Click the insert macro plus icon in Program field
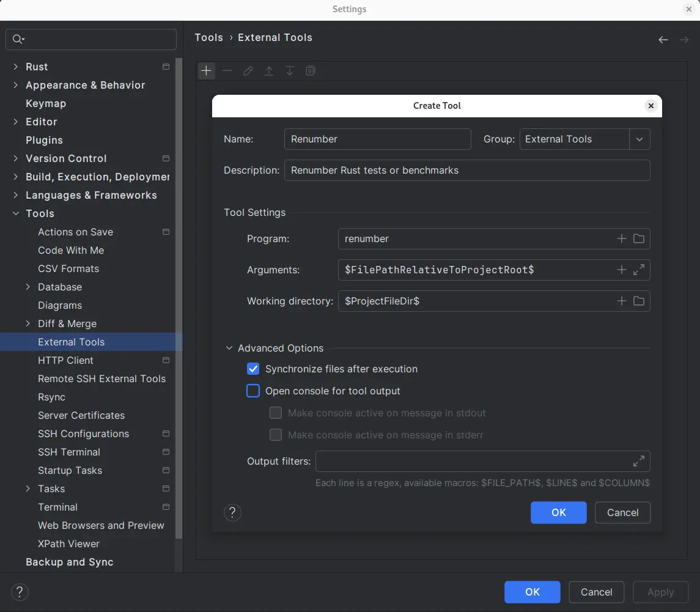This screenshot has height=612, width=700. tap(622, 238)
